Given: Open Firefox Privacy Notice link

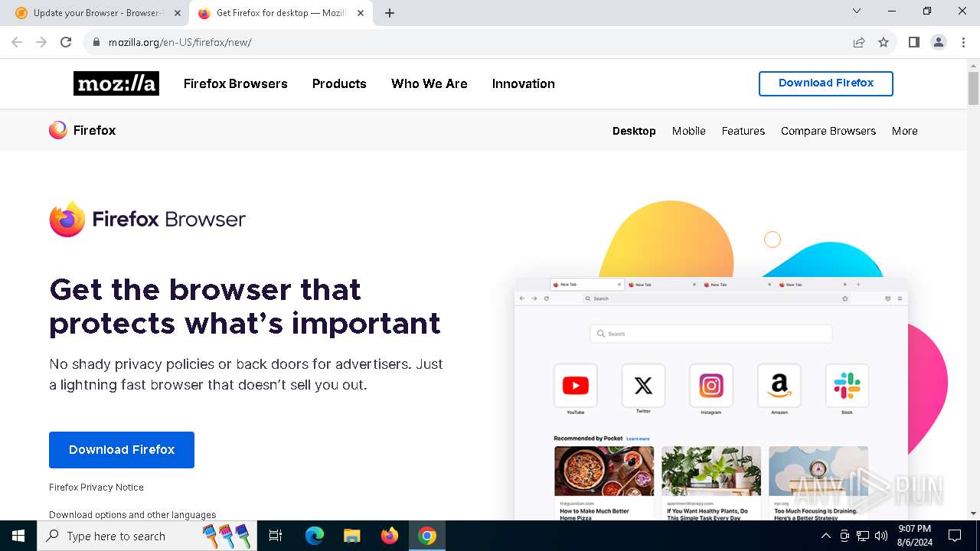Looking at the screenshot, I should click(x=96, y=487).
